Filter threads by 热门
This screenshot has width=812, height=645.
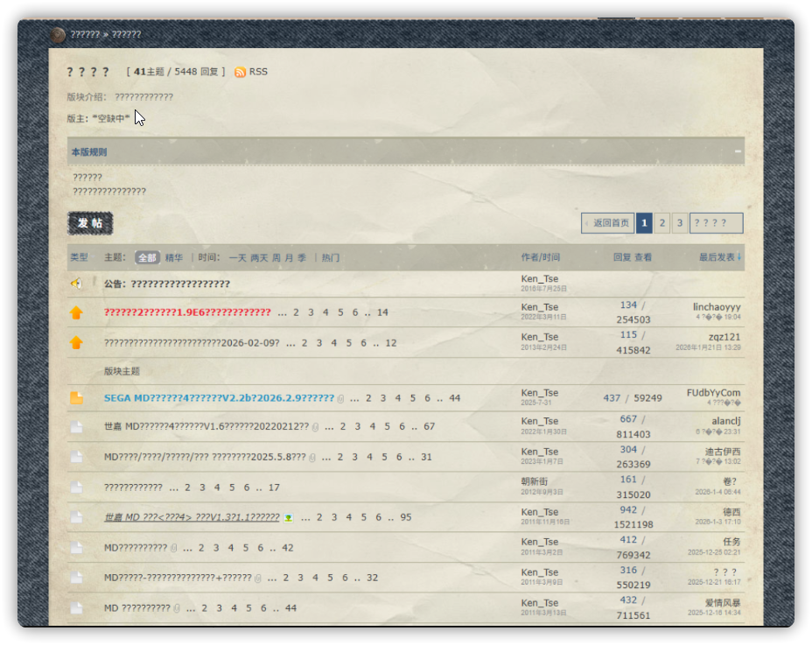(x=330, y=258)
